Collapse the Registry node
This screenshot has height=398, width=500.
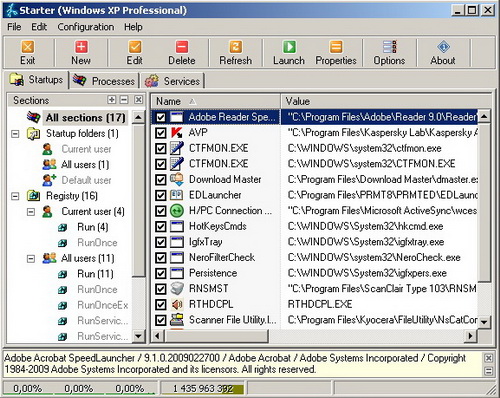(15, 196)
